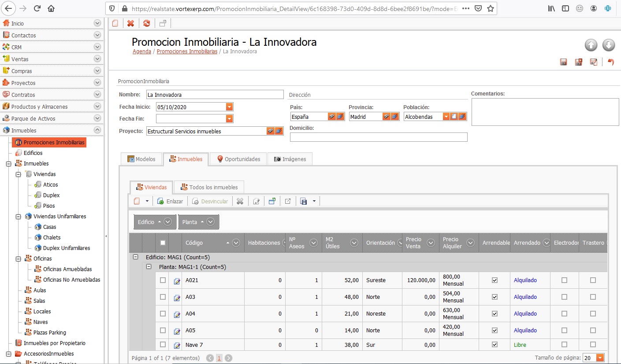Click the Agenda breadcrumb link
Image resolution: width=621 pixels, height=364 pixels.
point(142,51)
